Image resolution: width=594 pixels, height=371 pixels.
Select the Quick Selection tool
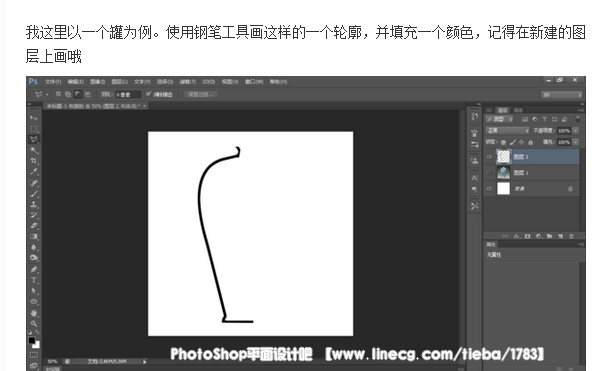point(34,150)
